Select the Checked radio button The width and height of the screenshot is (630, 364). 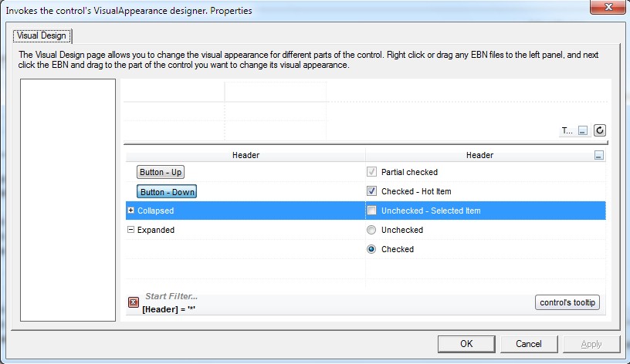pyautogui.click(x=372, y=249)
